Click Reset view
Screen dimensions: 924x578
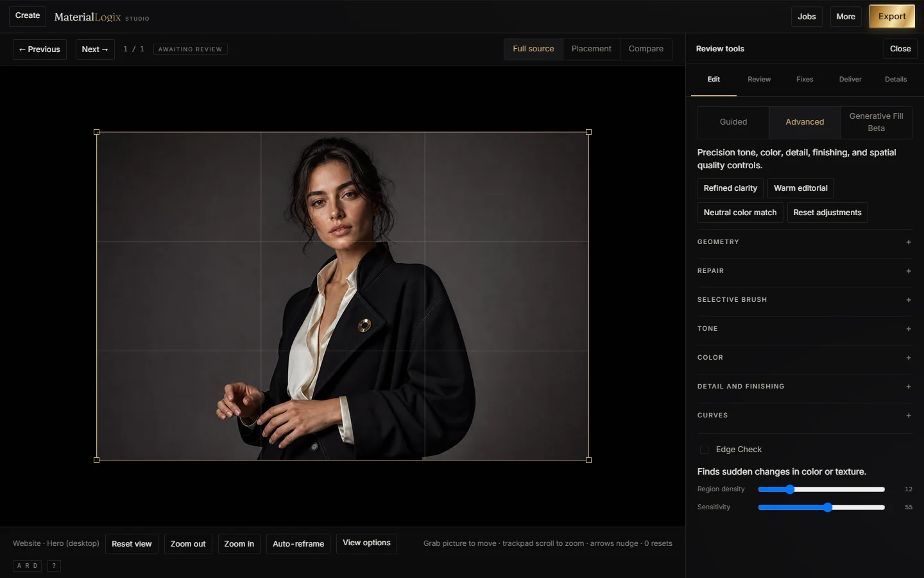(x=132, y=544)
